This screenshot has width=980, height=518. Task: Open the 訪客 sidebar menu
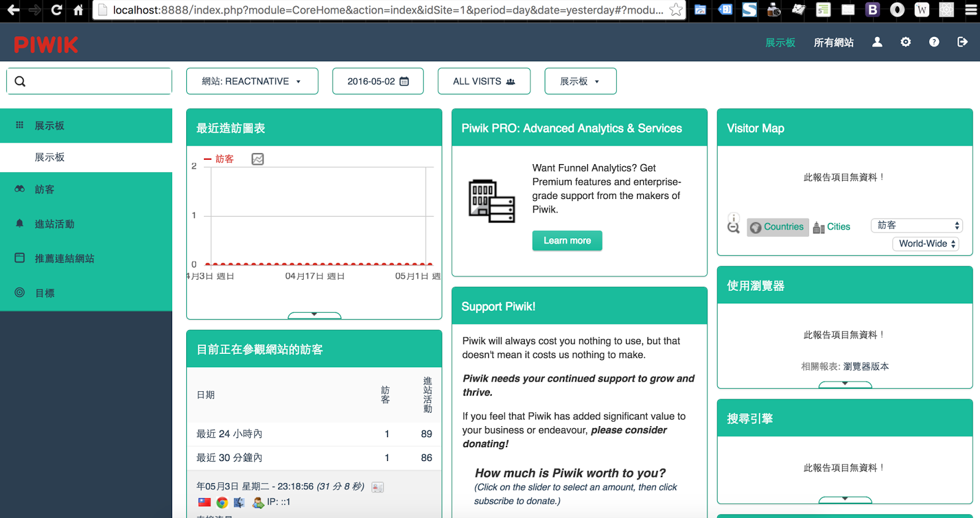coord(86,189)
